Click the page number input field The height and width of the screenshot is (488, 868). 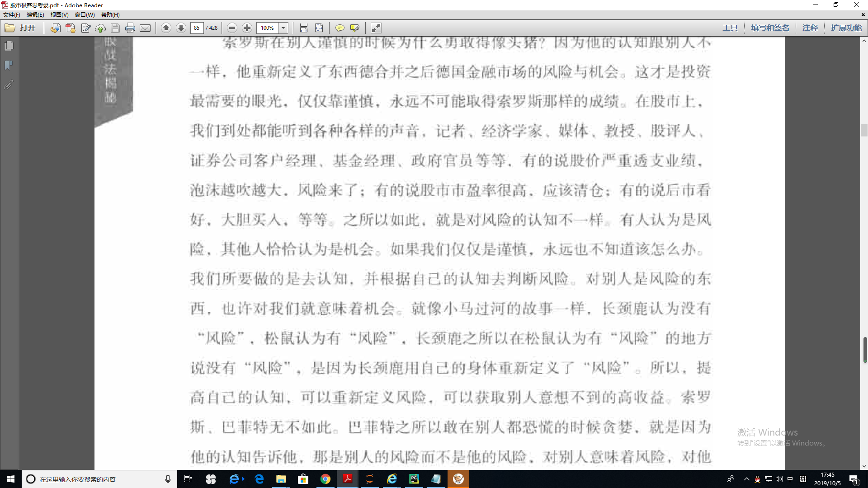tap(197, 28)
